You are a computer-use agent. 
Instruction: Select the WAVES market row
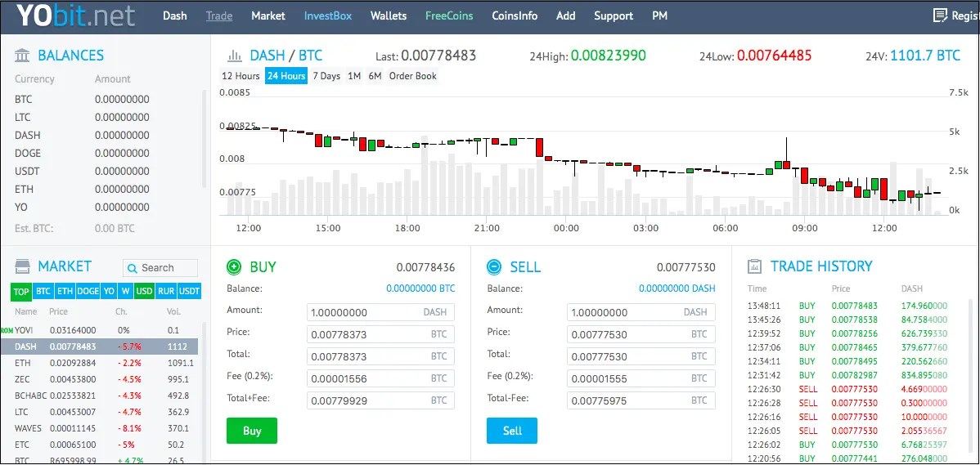pos(105,429)
